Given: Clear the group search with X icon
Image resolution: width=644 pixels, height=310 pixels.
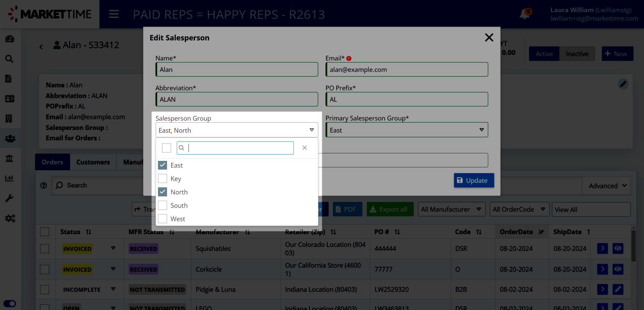Looking at the screenshot, I should click(x=305, y=148).
